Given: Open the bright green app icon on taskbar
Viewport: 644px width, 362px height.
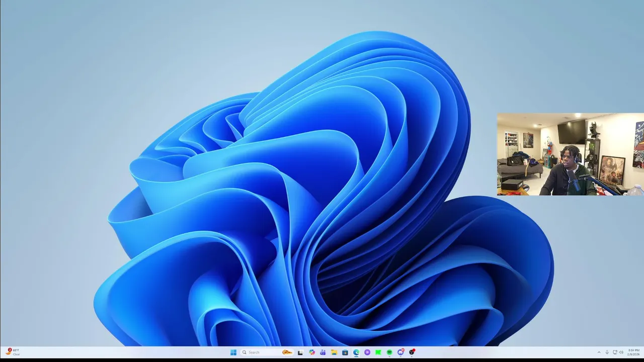Looking at the screenshot, I should pos(378,352).
